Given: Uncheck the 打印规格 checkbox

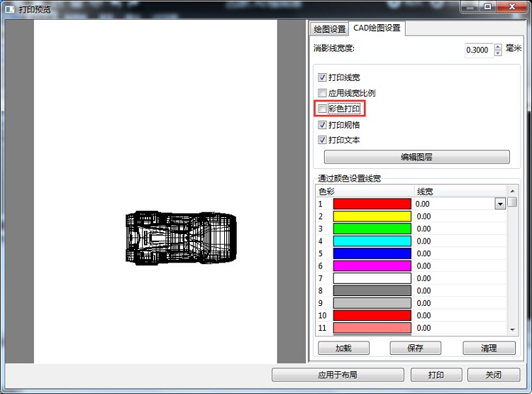Looking at the screenshot, I should [322, 125].
